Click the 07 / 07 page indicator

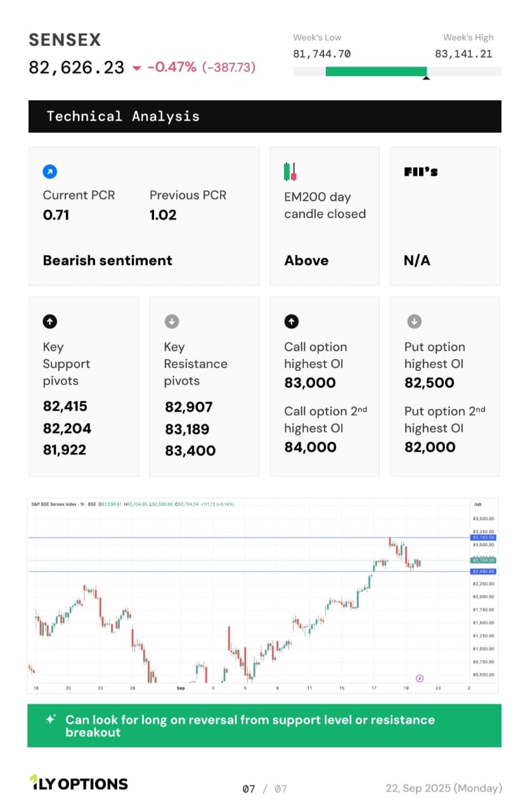[264, 789]
